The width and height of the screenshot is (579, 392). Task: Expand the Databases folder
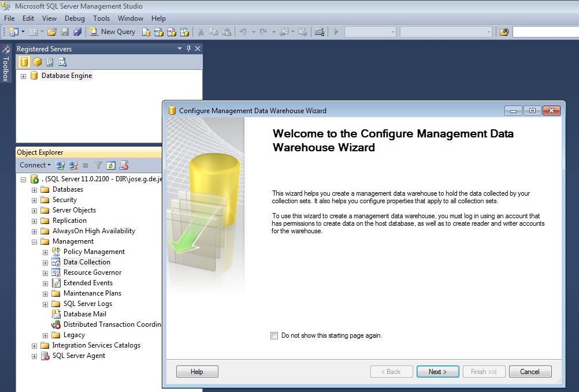[x=34, y=190]
